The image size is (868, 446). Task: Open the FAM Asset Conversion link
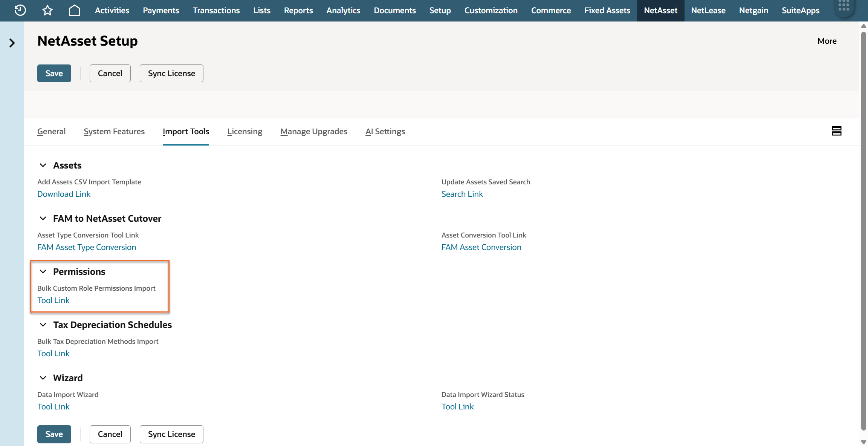point(481,247)
